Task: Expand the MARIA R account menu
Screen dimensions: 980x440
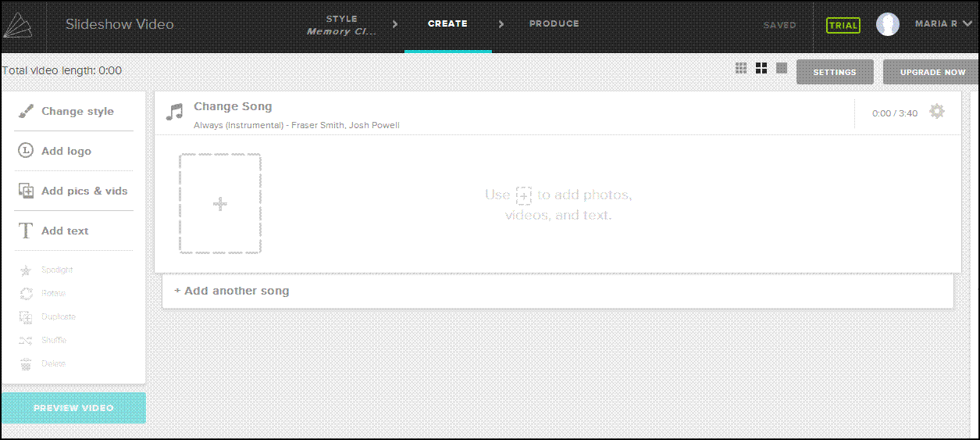Action: click(x=943, y=24)
